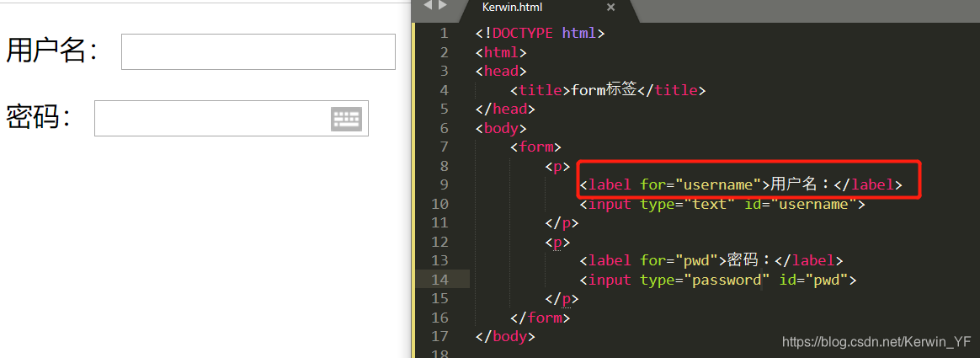Click the label for="pwd" code line

[x=711, y=260]
